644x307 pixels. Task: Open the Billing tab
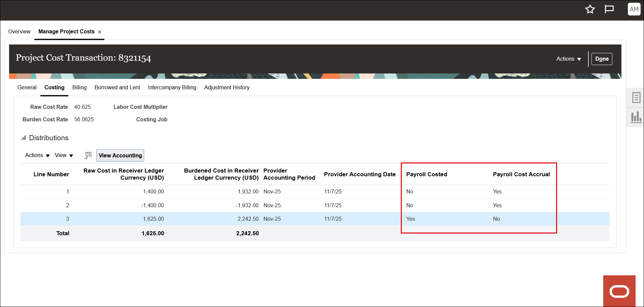(79, 87)
